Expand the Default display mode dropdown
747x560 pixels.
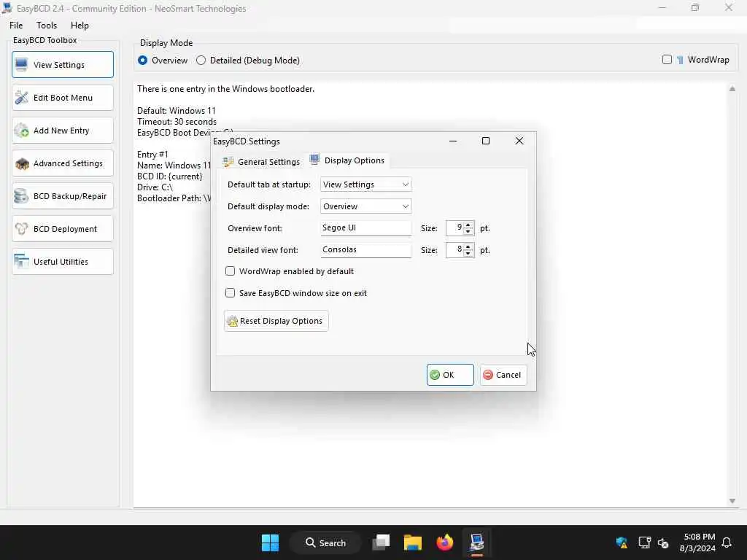coord(366,206)
